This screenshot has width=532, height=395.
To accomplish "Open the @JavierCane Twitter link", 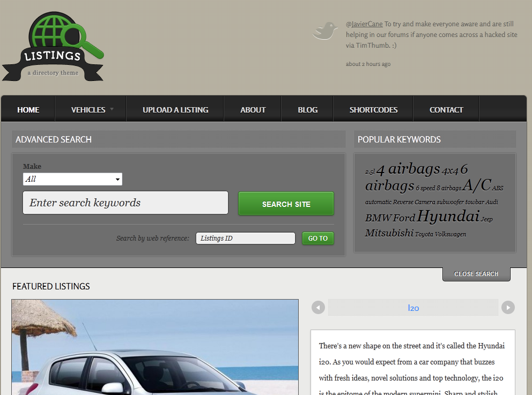I will pyautogui.click(x=364, y=24).
